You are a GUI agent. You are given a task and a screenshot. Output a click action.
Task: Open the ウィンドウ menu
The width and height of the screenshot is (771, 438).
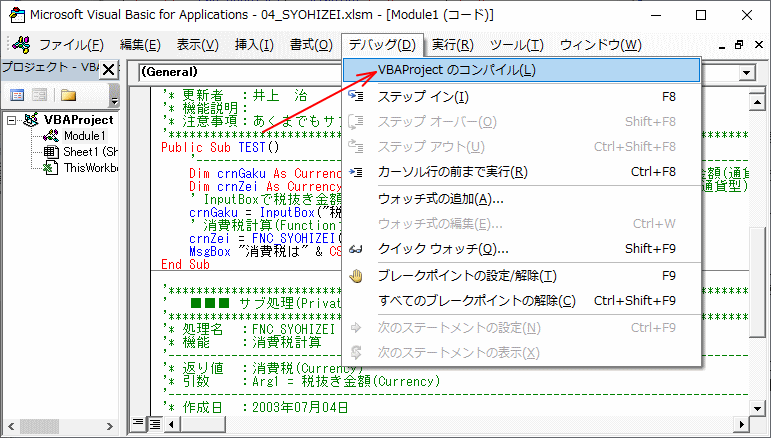pos(601,45)
